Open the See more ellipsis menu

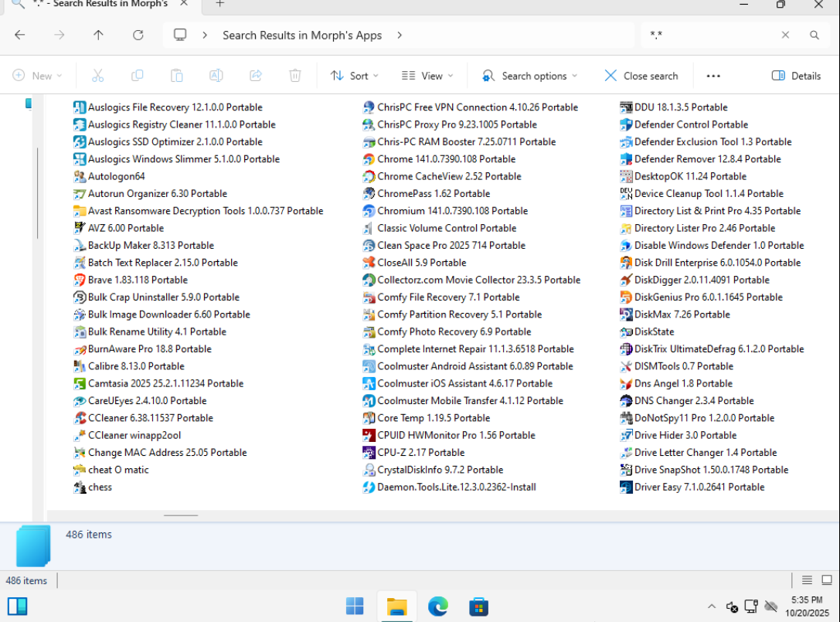point(713,76)
